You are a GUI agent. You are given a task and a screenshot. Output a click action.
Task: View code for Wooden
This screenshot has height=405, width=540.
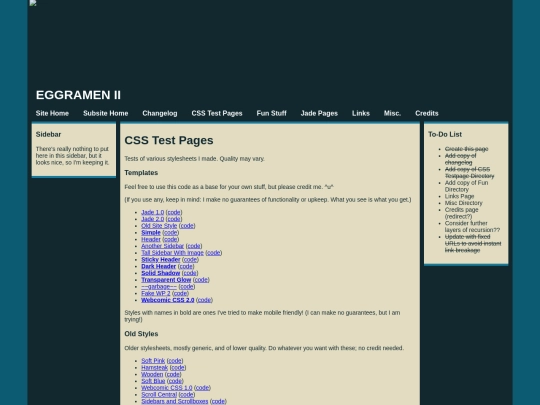click(173, 374)
